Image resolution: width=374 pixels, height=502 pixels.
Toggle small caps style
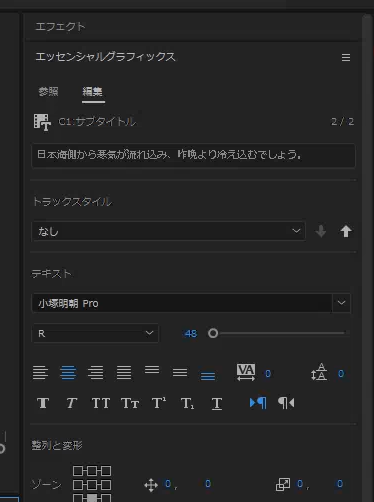[x=130, y=403]
